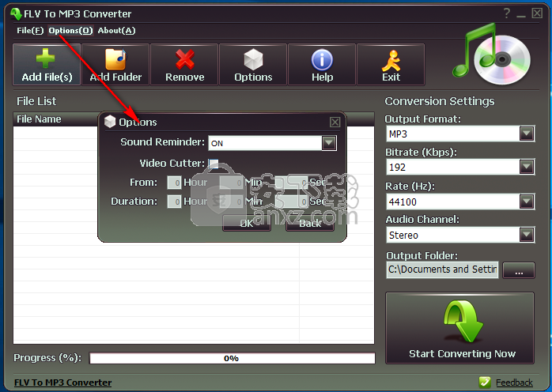Image resolution: width=552 pixels, height=392 pixels.
Task: Close the Options dialog with X
Action: (x=335, y=122)
